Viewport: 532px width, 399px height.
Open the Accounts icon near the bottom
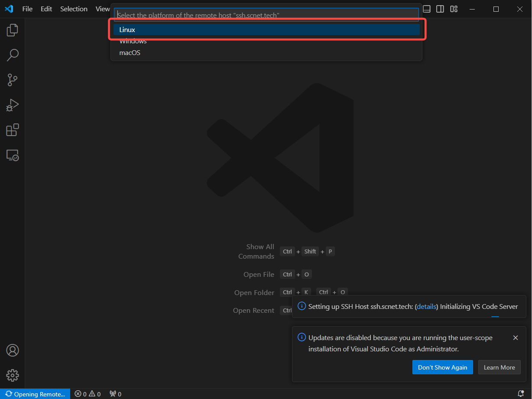(x=12, y=350)
